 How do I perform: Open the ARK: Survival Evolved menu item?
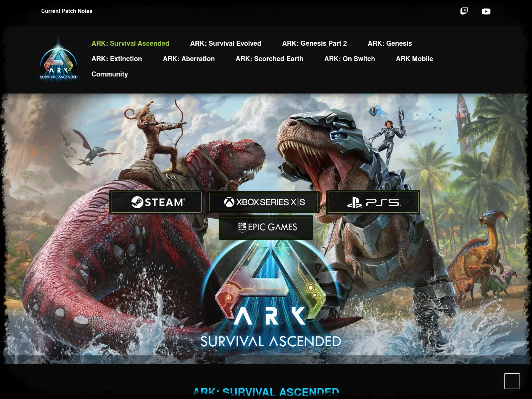(226, 43)
